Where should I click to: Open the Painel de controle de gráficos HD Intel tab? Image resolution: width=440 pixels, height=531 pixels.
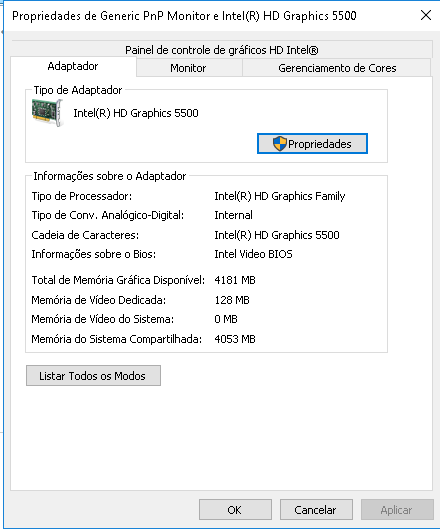click(222, 50)
